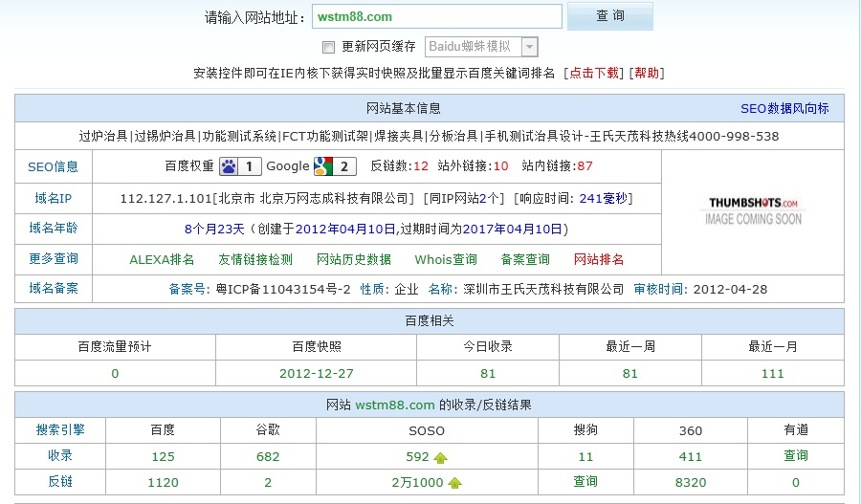Screen dimensions: 861x504
Task: Open the SEO数据风向标 link
Action: tap(784, 109)
